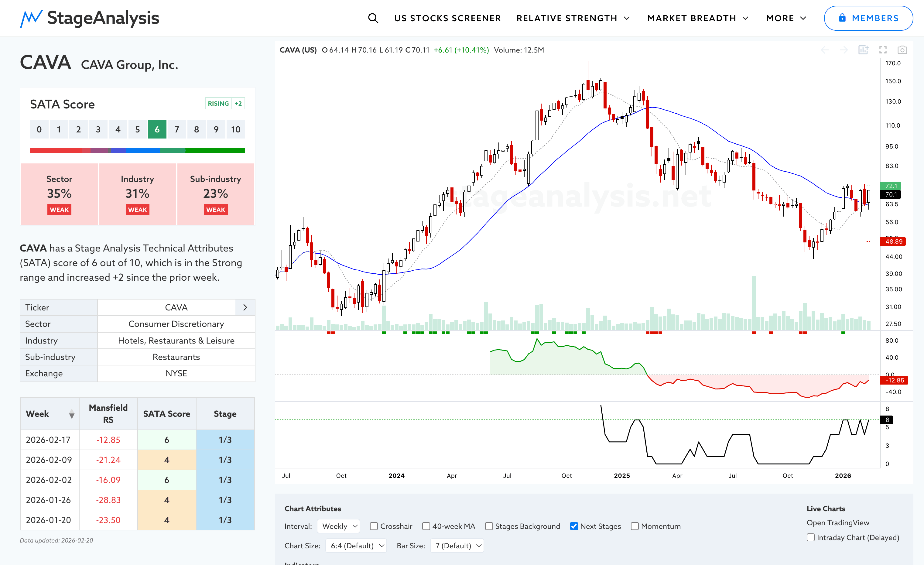Viewport: 924px width, 565px height.
Task: Click the StageAnalysis logo
Action: coord(90,18)
